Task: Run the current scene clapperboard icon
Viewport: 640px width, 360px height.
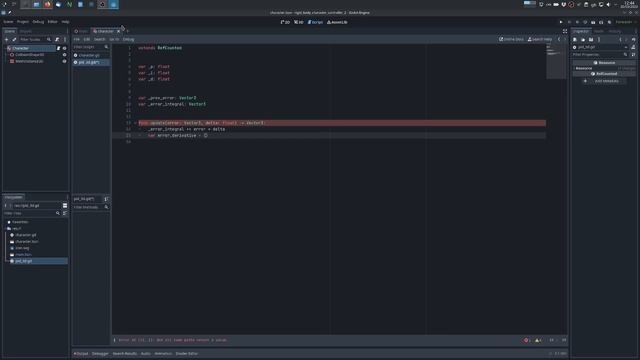Action: [593, 22]
